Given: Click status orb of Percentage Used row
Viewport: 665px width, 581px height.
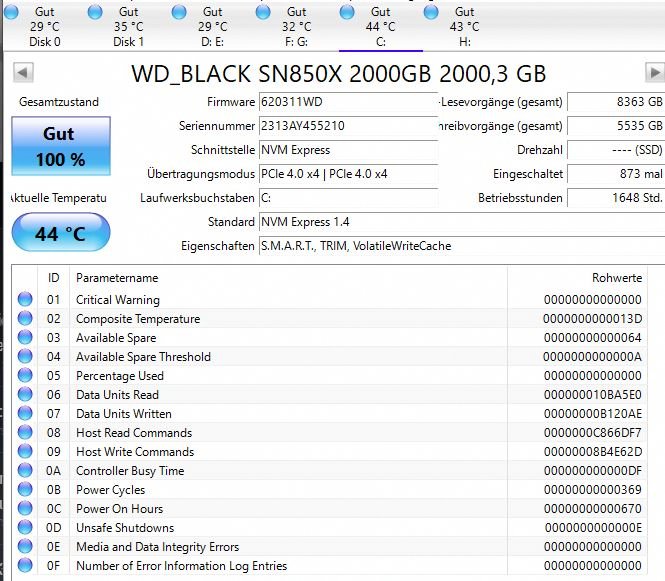Looking at the screenshot, I should (25, 375).
